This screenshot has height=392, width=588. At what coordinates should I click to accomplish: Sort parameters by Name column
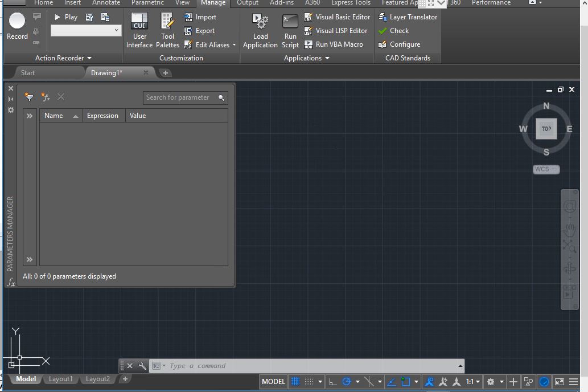pyautogui.click(x=61, y=116)
